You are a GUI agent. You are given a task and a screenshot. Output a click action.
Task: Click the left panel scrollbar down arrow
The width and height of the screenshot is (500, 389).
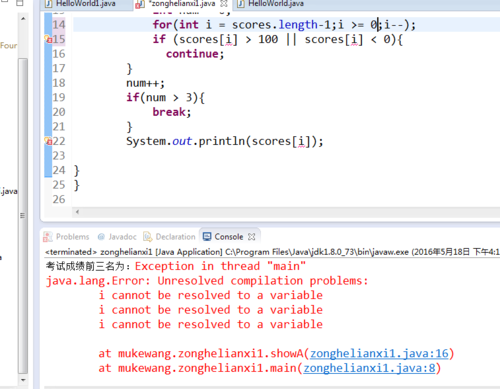23,380
